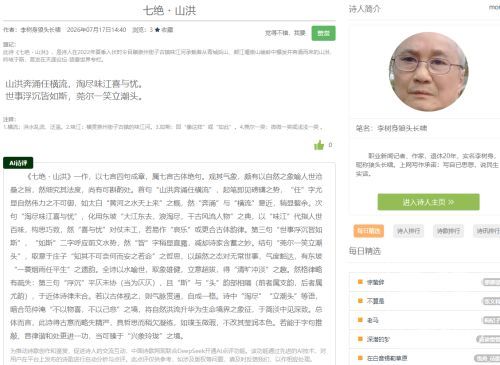Screen dimensions: 500x365
Task: Open the daily pick titled 不是是
Action: (x=375, y=301)
